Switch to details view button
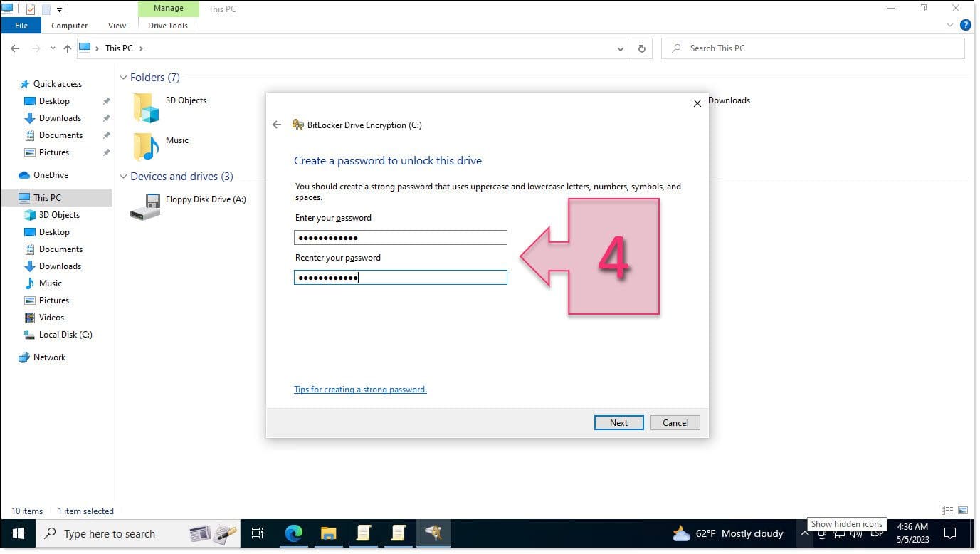This screenshot has width=980, height=554. 947,511
